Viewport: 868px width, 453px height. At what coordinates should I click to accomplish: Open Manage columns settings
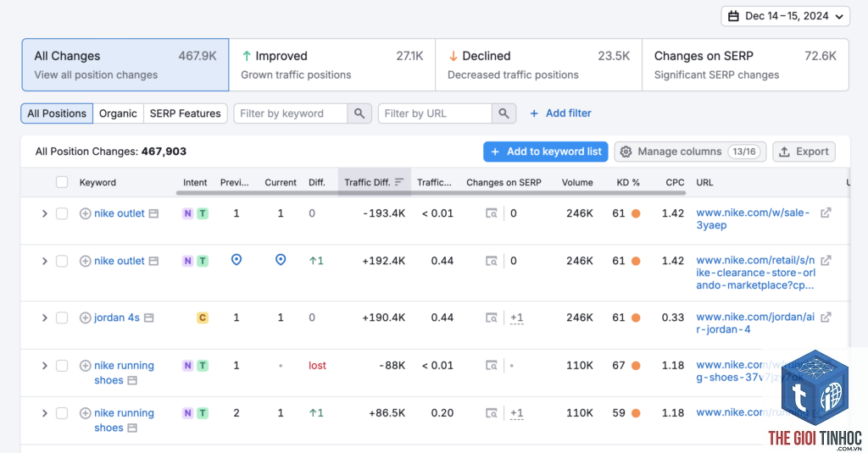click(690, 152)
